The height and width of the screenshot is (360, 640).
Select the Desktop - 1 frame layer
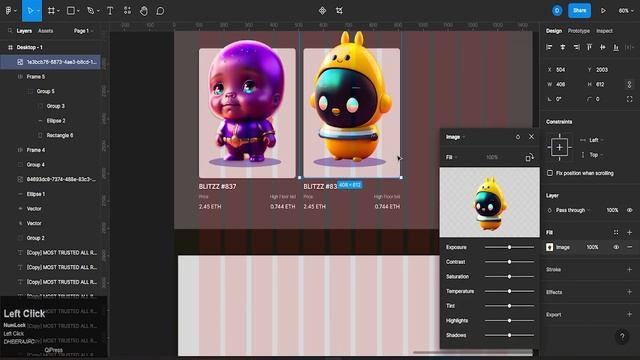(x=50, y=47)
